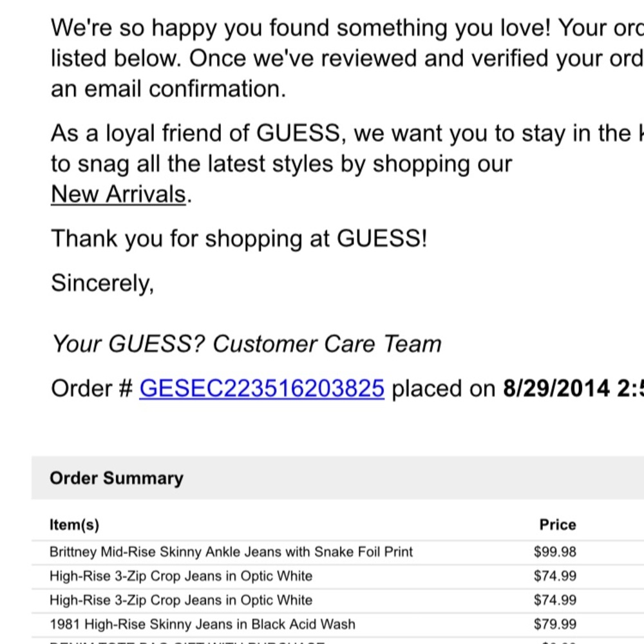Click the $79.99 price value
This screenshot has width=644, height=644.
[554, 624]
